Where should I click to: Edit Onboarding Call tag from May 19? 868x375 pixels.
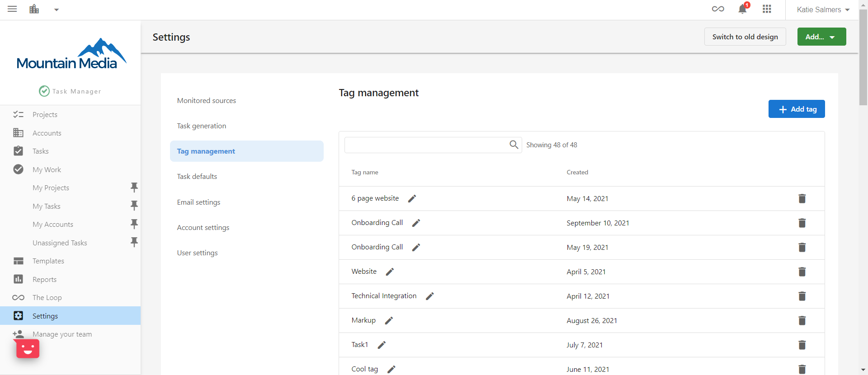click(x=416, y=247)
